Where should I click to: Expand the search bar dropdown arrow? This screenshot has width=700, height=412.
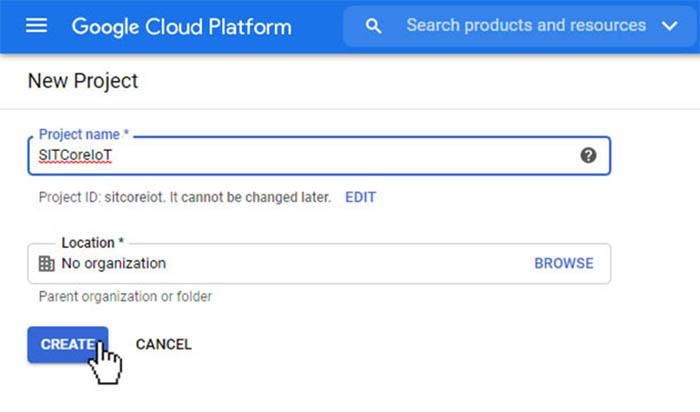pos(670,26)
